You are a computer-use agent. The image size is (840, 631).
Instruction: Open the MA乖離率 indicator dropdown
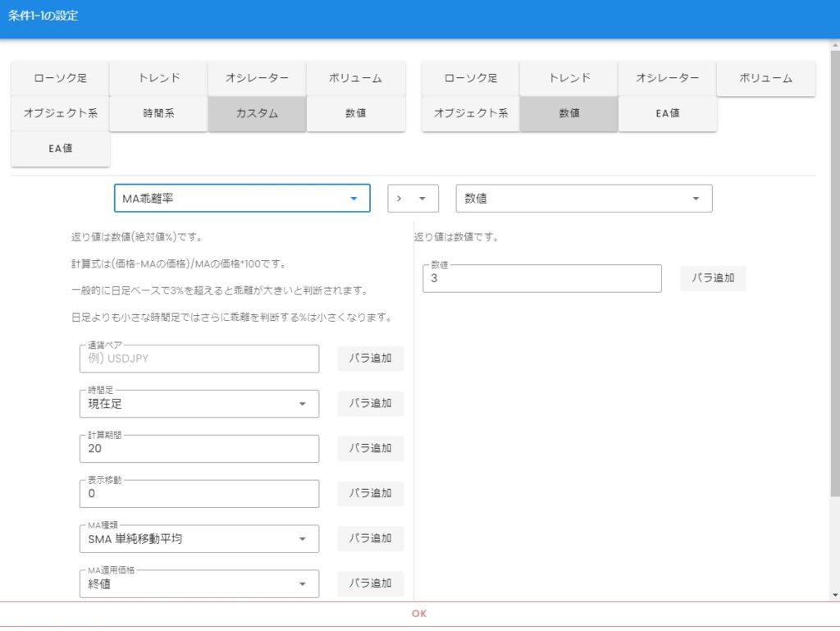(x=242, y=199)
